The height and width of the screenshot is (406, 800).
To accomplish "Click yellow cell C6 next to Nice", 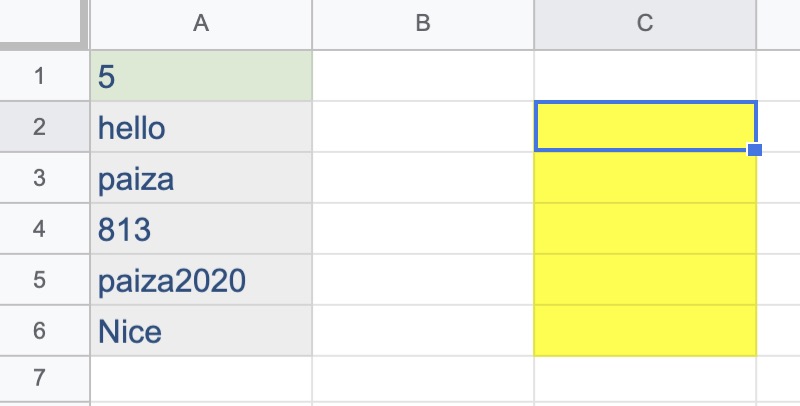I will [645, 331].
